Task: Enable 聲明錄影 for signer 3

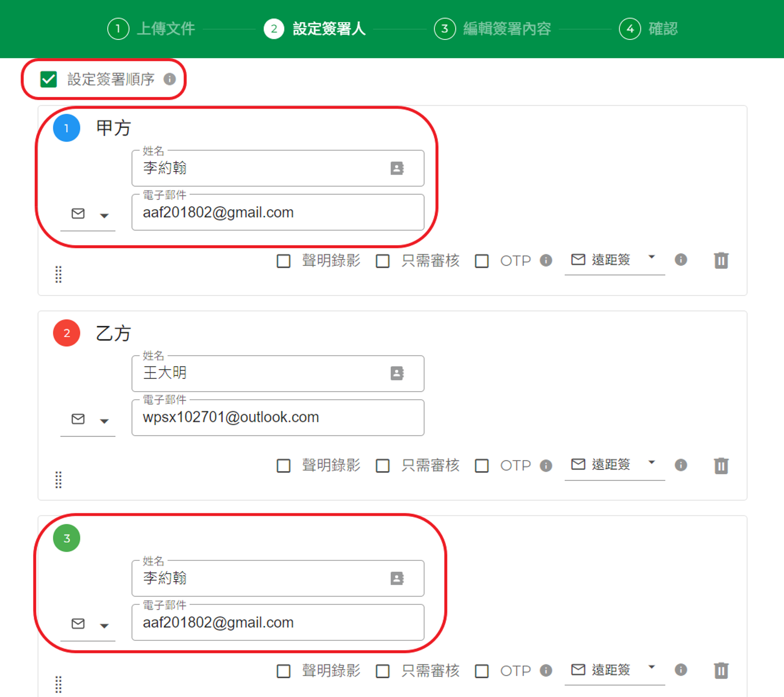Action: click(283, 671)
